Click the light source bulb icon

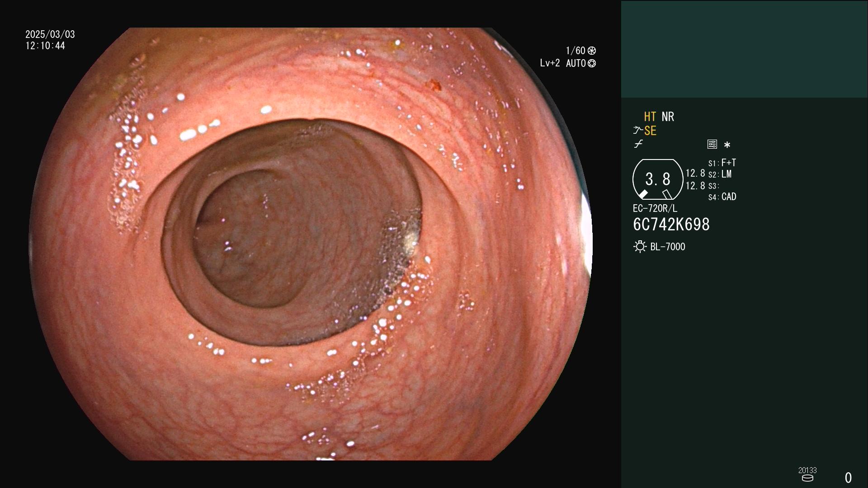(640, 247)
